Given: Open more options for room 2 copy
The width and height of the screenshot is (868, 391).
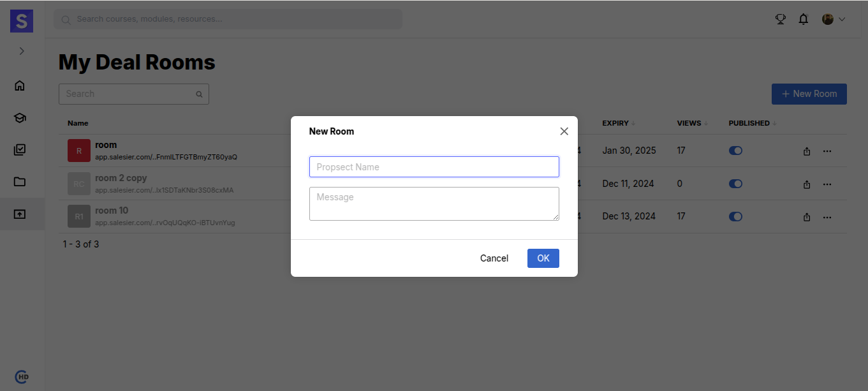Looking at the screenshot, I should [827, 184].
